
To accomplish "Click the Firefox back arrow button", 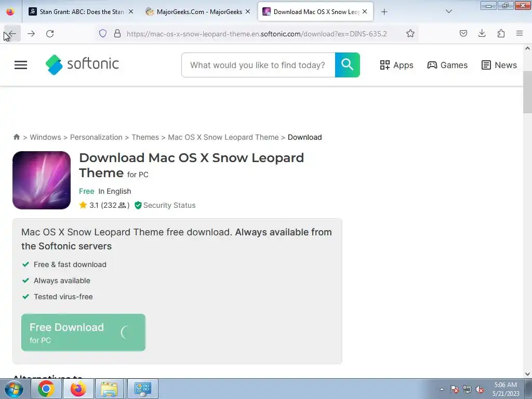I will point(12,34).
